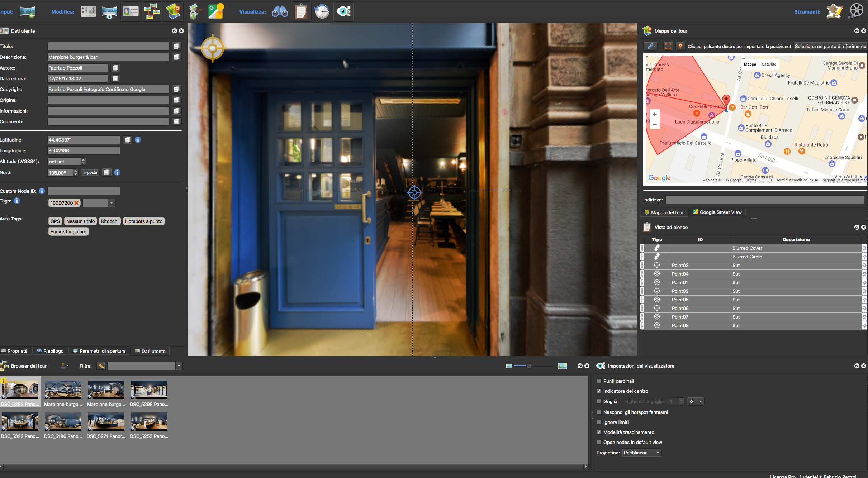The width and height of the screenshot is (868, 478).
Task: Open the viewer settings eye icon
Action: (x=343, y=12)
